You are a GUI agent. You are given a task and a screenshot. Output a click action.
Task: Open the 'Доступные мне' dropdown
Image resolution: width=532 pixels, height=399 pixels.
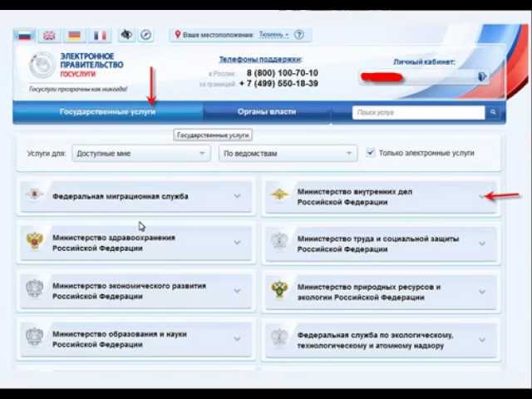(x=140, y=153)
